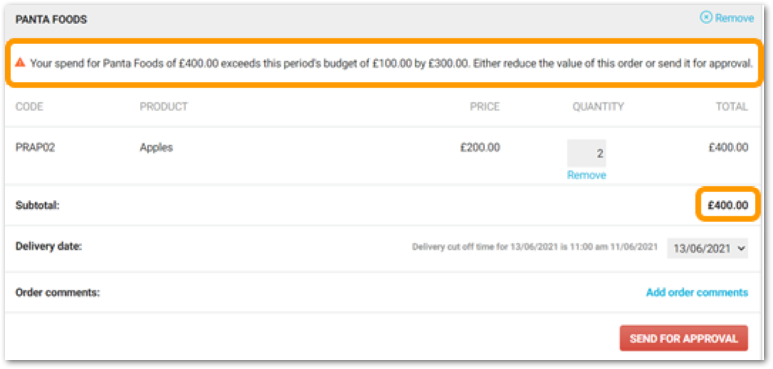Image resolution: width=773 pixels, height=369 pixels.
Task: Click the £400.00 subtotal value
Action: (728, 205)
